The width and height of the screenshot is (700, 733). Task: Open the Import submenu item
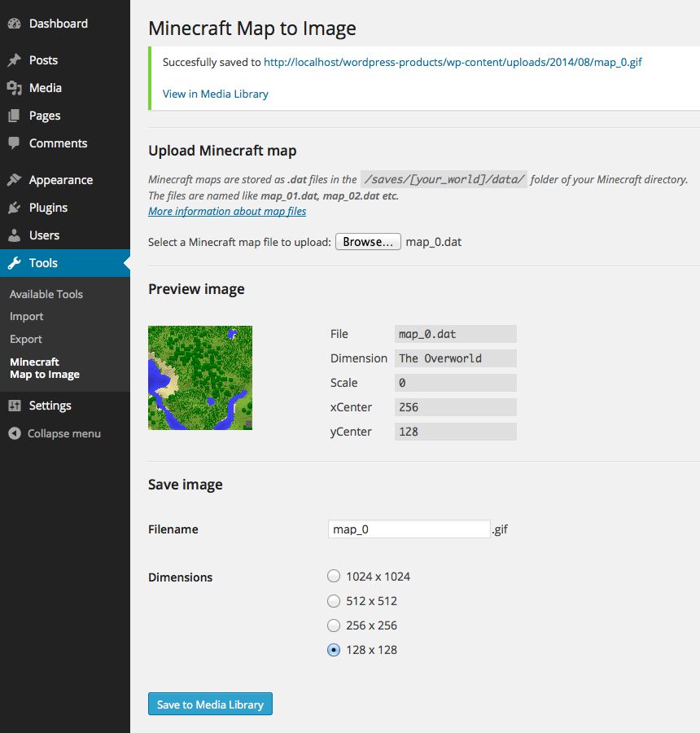[27, 317]
